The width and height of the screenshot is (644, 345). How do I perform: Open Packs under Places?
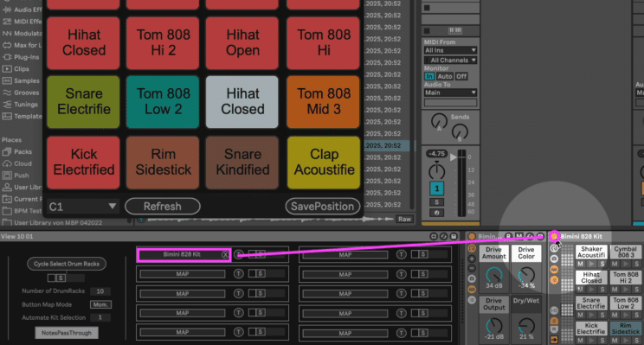click(x=17, y=152)
